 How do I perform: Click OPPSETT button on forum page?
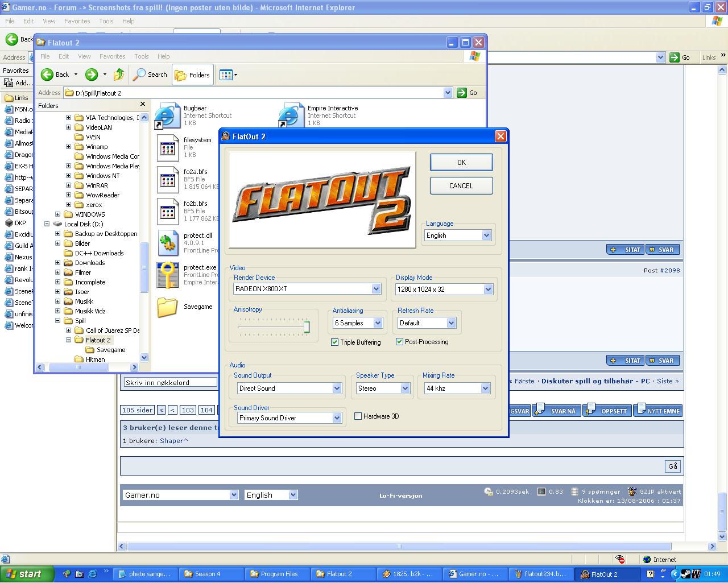pyautogui.click(x=607, y=410)
